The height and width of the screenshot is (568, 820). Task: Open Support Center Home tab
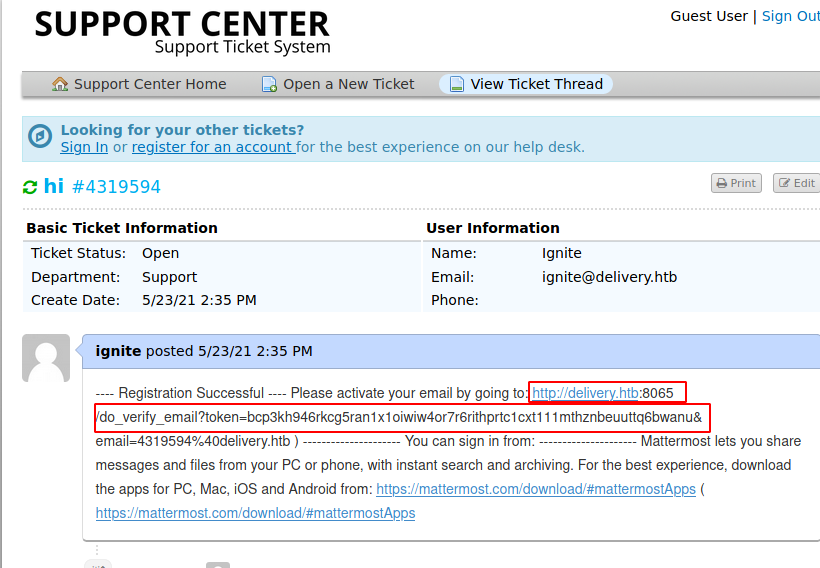[x=150, y=84]
